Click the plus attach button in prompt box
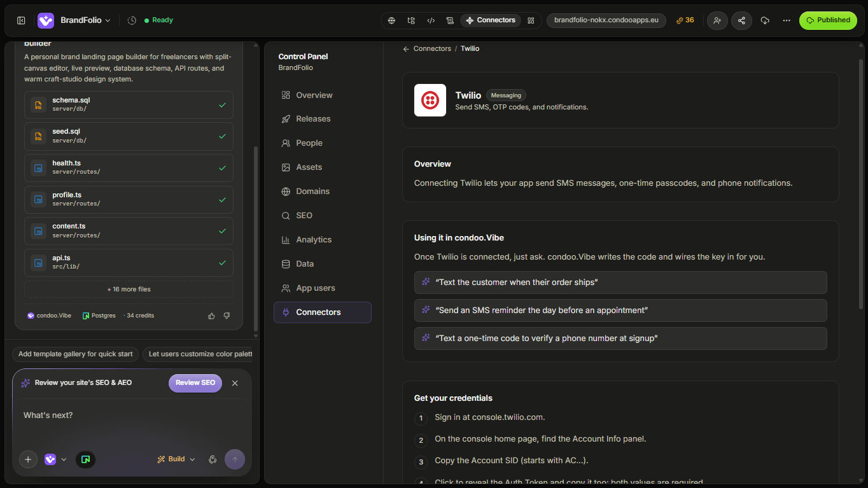This screenshot has width=868, height=488. pos(28,459)
